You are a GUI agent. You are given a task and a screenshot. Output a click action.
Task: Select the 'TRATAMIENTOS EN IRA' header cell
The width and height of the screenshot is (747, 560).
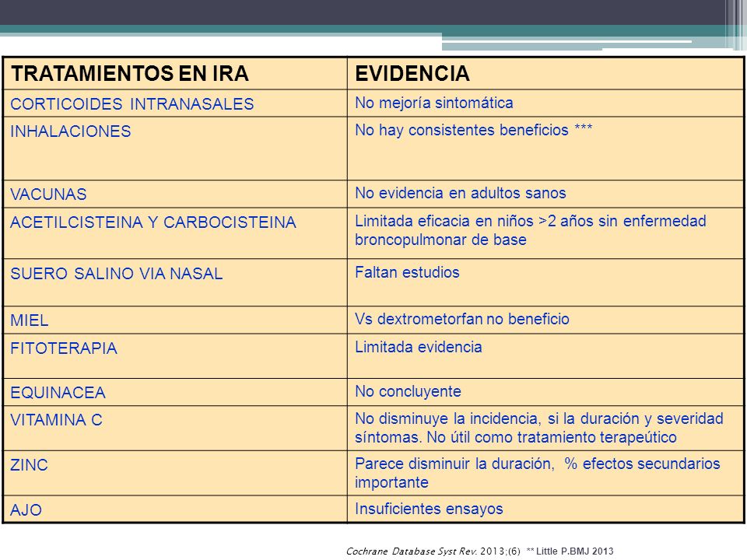pyautogui.click(x=175, y=73)
